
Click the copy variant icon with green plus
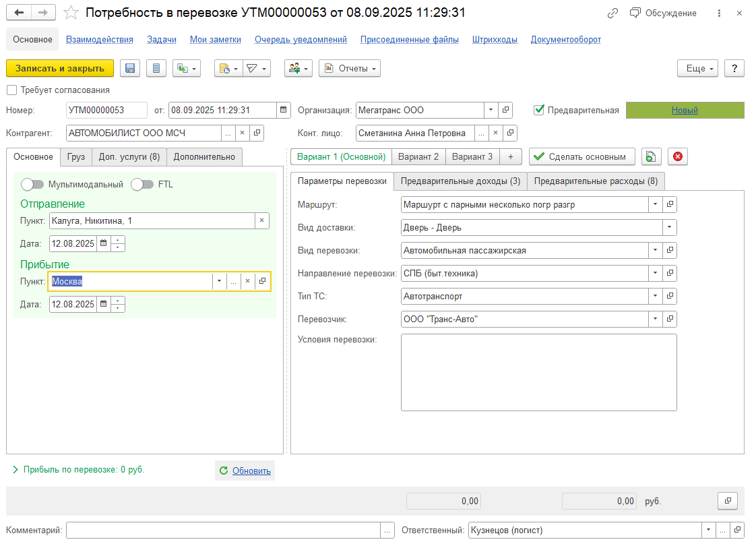click(x=651, y=156)
